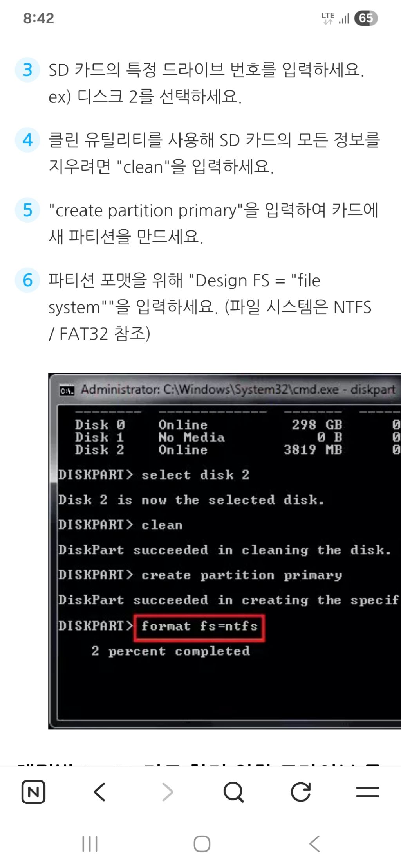This screenshot has width=401, height=868.
Task: Tap the battery indicator showing 65
Action: click(x=366, y=18)
